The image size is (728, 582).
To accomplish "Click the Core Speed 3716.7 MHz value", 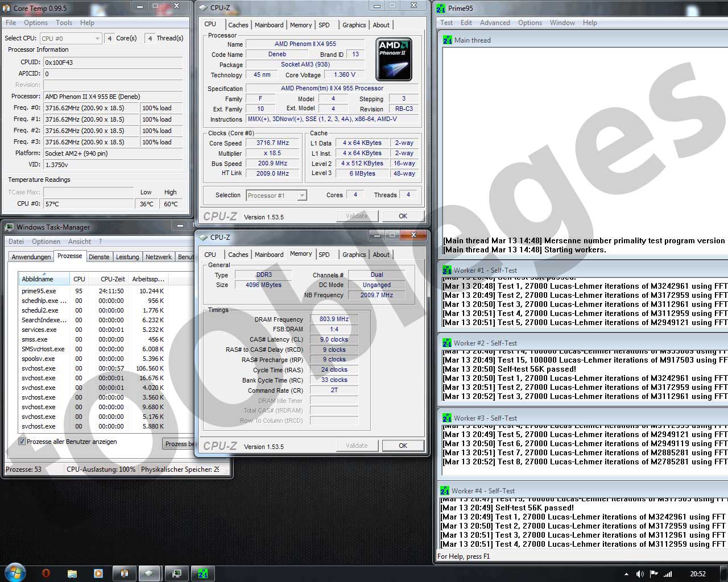I will [x=272, y=143].
